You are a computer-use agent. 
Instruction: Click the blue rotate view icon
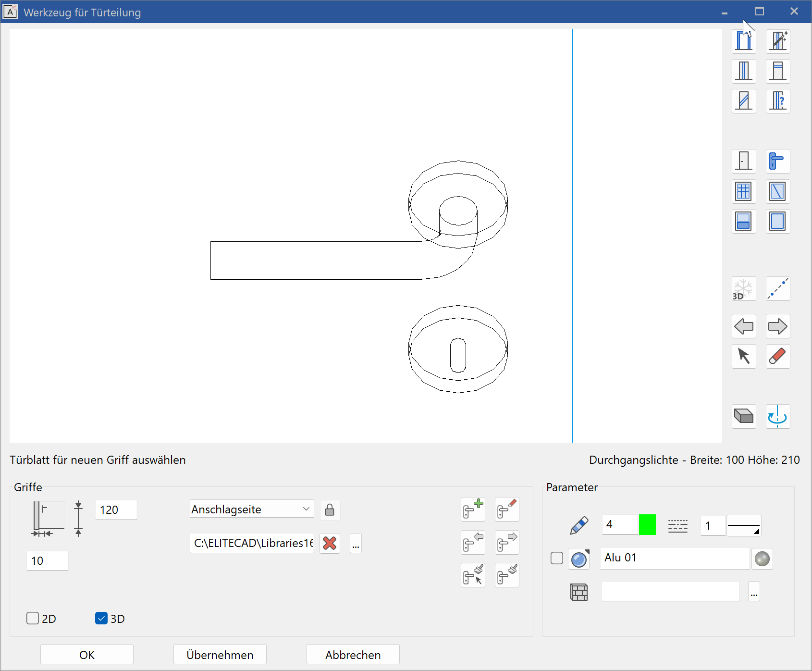pyautogui.click(x=778, y=416)
